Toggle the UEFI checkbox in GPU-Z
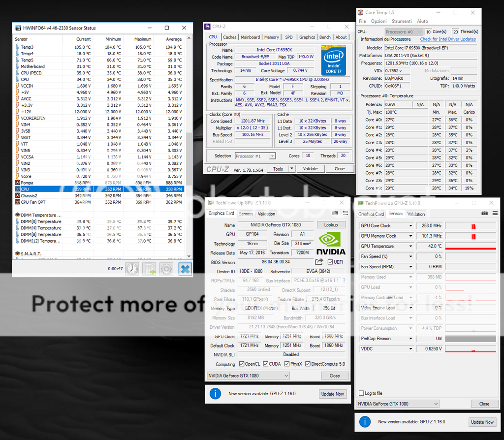The width and height of the screenshot is (504, 440). point(330,262)
